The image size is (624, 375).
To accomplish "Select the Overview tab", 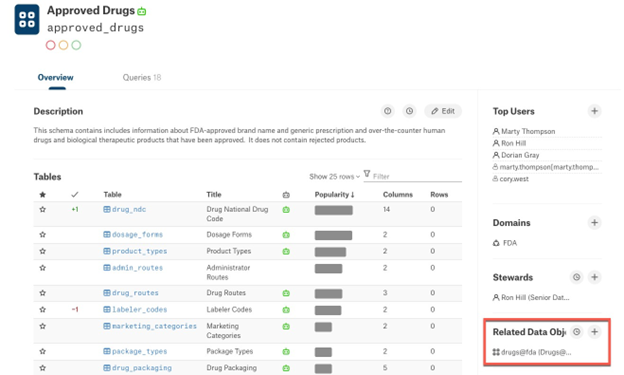I will pyautogui.click(x=55, y=78).
